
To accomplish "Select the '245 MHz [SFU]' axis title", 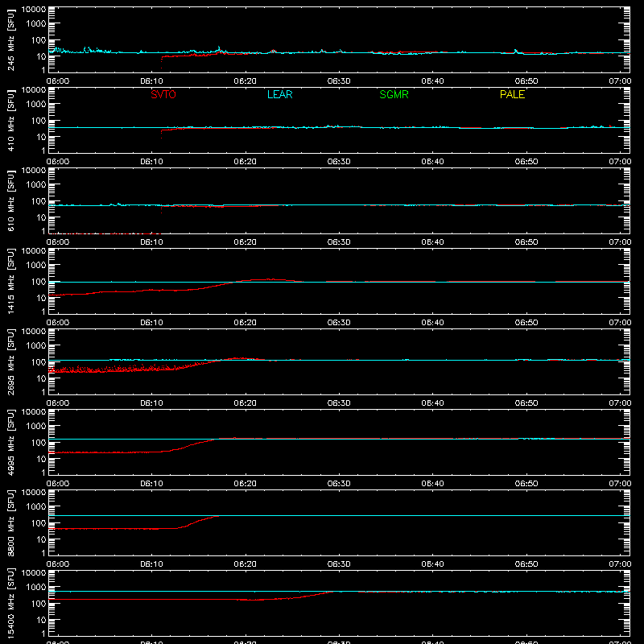I will (x=10, y=39).
